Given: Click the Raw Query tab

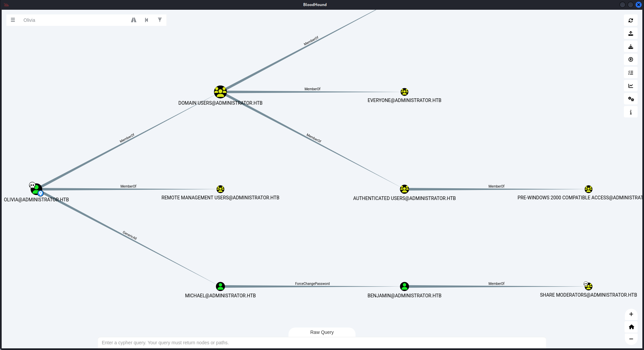Looking at the screenshot, I should (322, 332).
